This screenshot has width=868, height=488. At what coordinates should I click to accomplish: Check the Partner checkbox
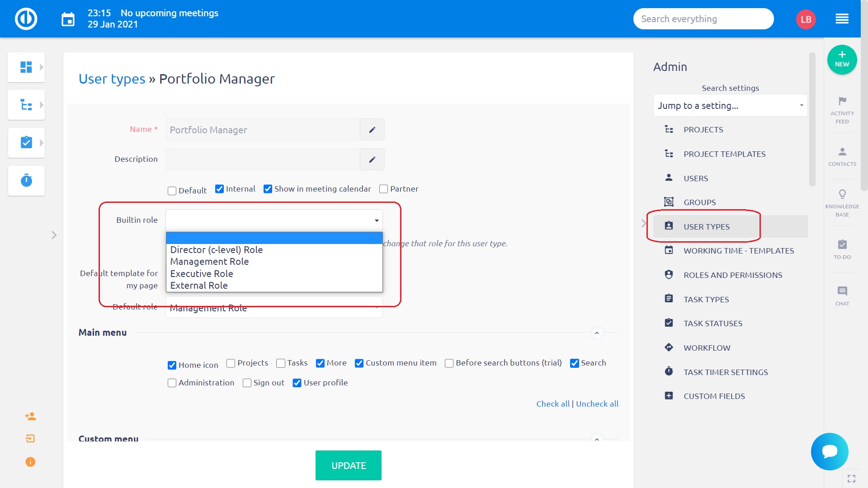point(383,189)
